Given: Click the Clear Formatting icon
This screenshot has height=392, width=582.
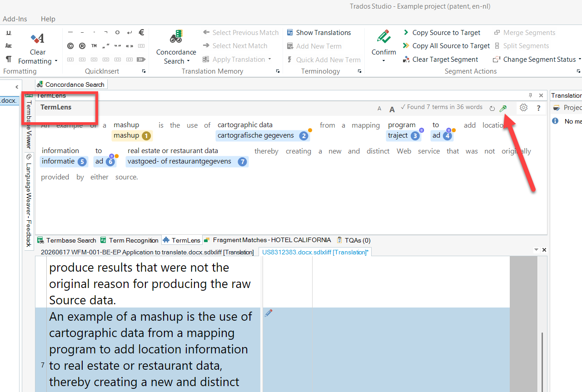Looking at the screenshot, I should pos(37,38).
